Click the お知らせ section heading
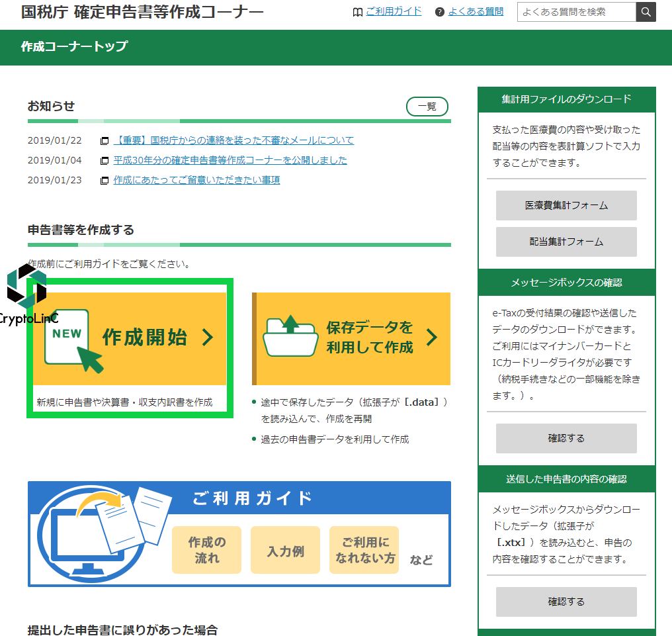 pyautogui.click(x=51, y=106)
